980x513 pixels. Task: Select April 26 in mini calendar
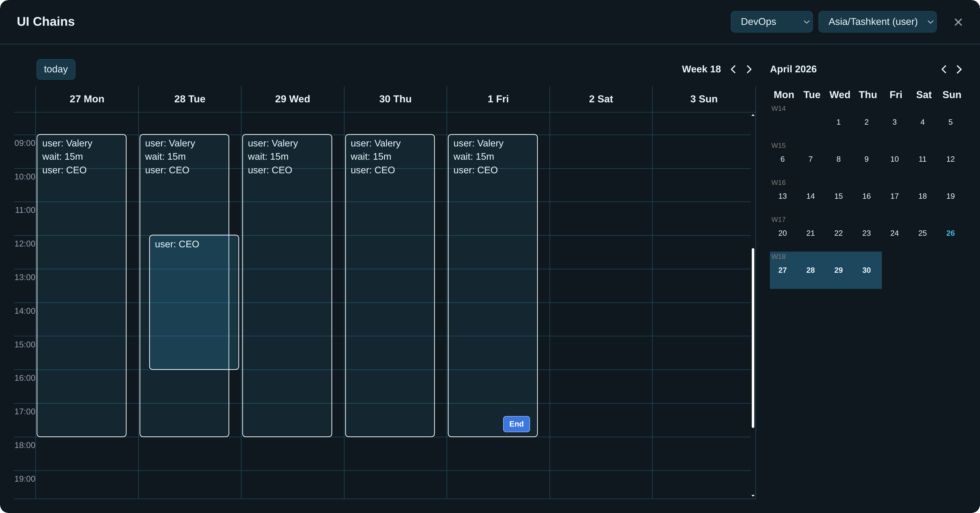coord(950,233)
